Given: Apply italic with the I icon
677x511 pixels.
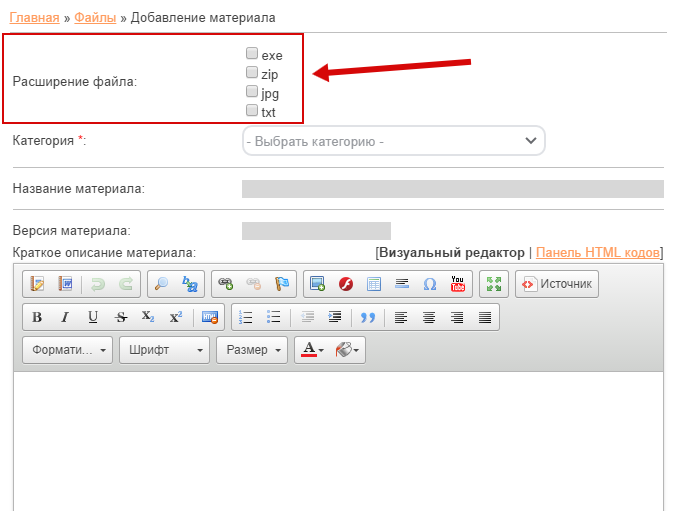Looking at the screenshot, I should [x=65, y=317].
